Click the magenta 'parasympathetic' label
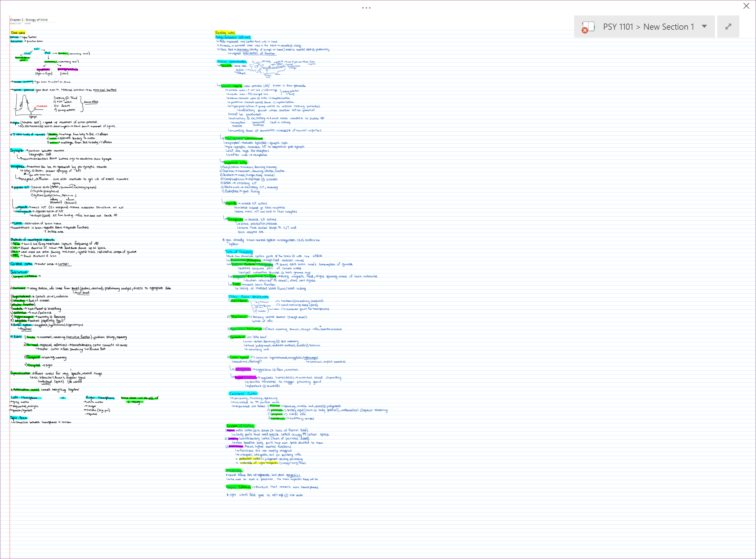Viewport: 756px width, 559px height. tap(68, 69)
